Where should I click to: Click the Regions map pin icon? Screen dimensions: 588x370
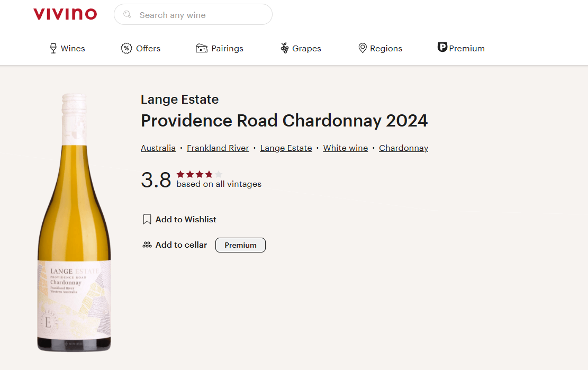[363, 49]
